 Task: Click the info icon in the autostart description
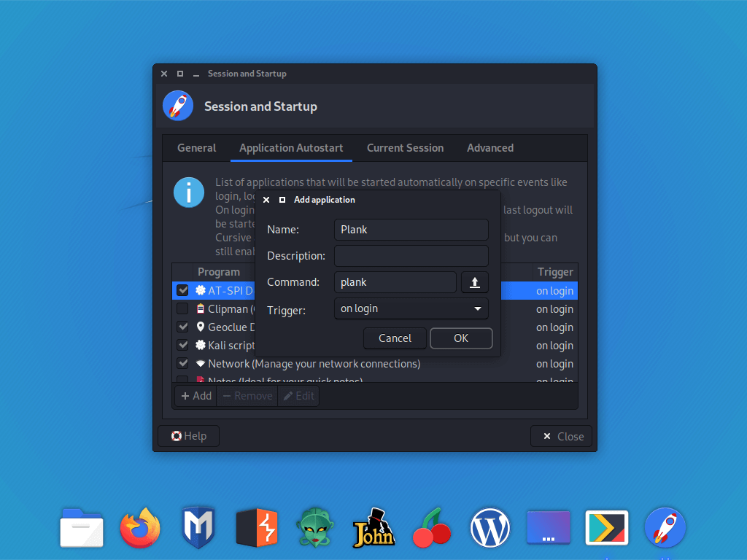[188, 192]
